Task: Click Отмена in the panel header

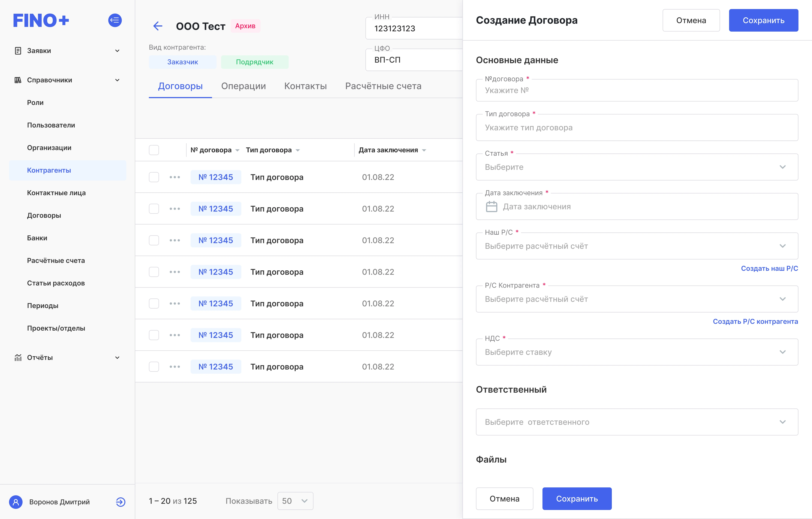Action: pos(691,20)
